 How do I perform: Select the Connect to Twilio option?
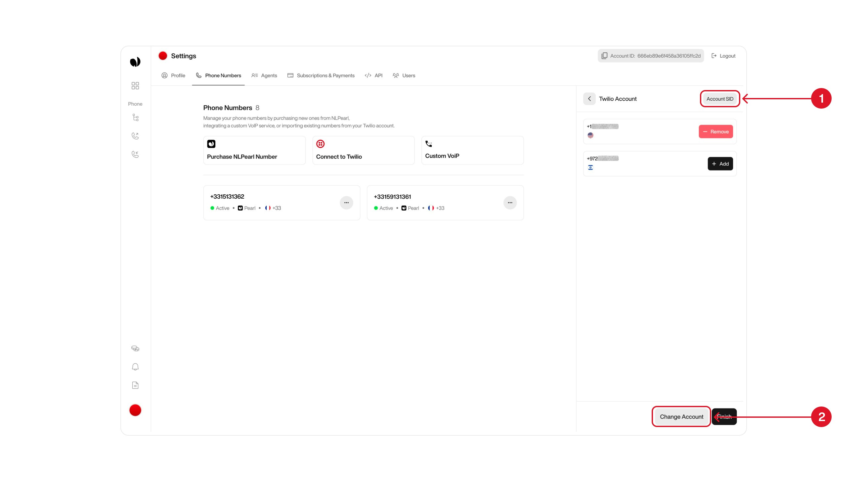click(363, 150)
